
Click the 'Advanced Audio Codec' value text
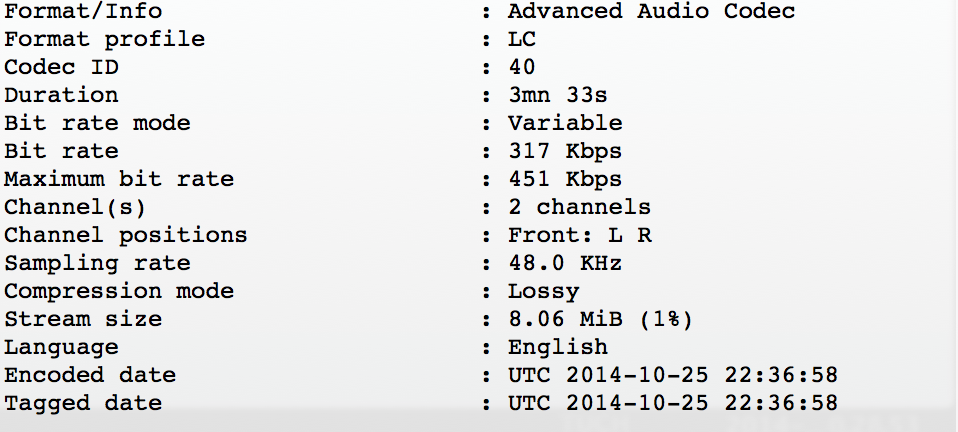(x=651, y=11)
